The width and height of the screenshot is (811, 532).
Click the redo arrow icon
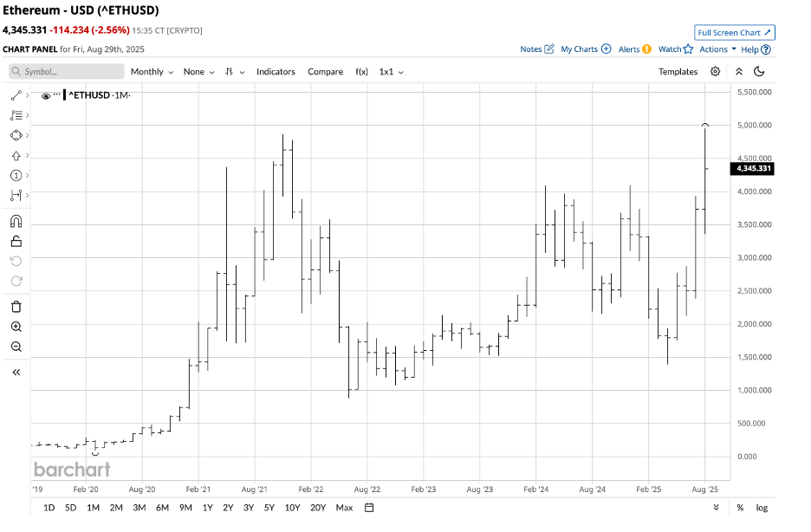(16, 281)
